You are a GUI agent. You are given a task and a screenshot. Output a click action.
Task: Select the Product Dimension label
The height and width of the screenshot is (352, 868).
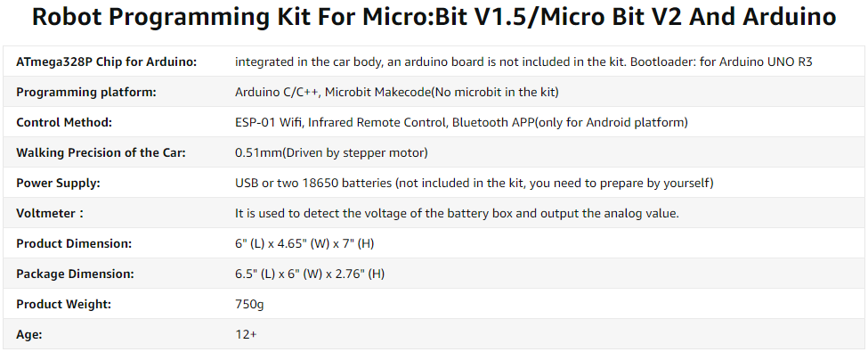point(74,243)
